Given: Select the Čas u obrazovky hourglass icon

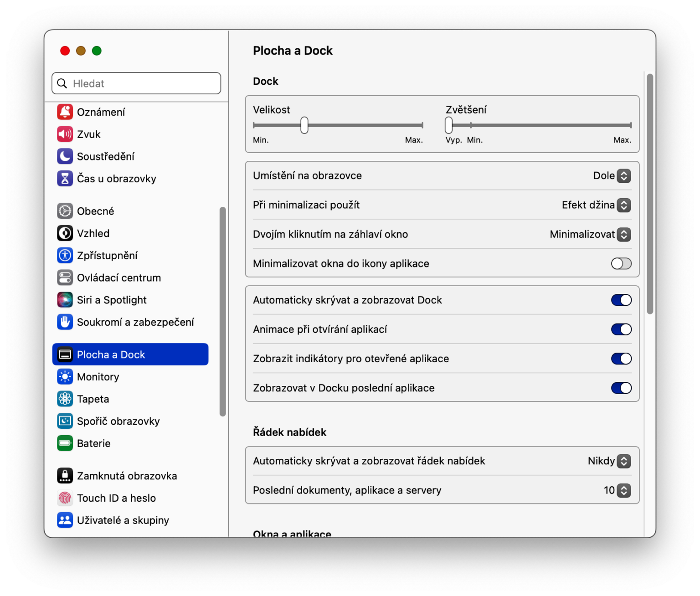Looking at the screenshot, I should pyautogui.click(x=65, y=179).
